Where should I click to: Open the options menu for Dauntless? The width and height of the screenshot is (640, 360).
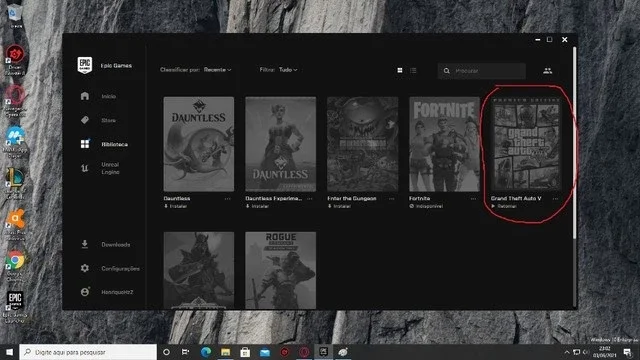[x=227, y=199]
